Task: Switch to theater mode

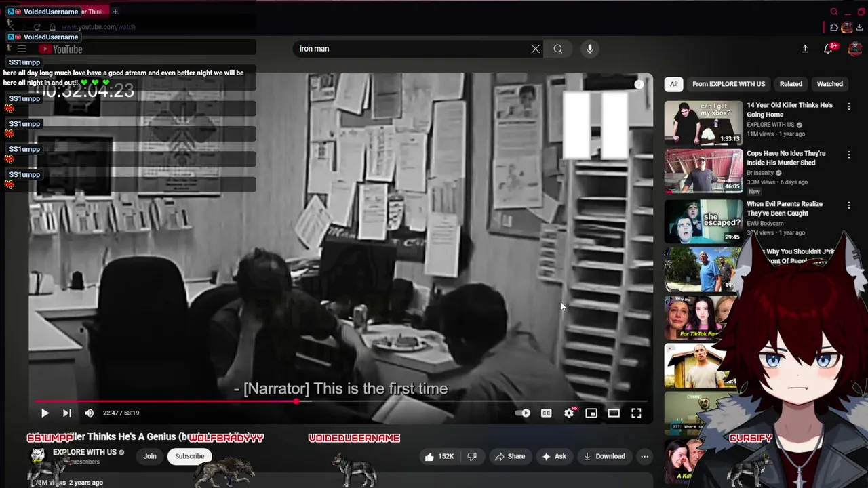Action: [614, 413]
